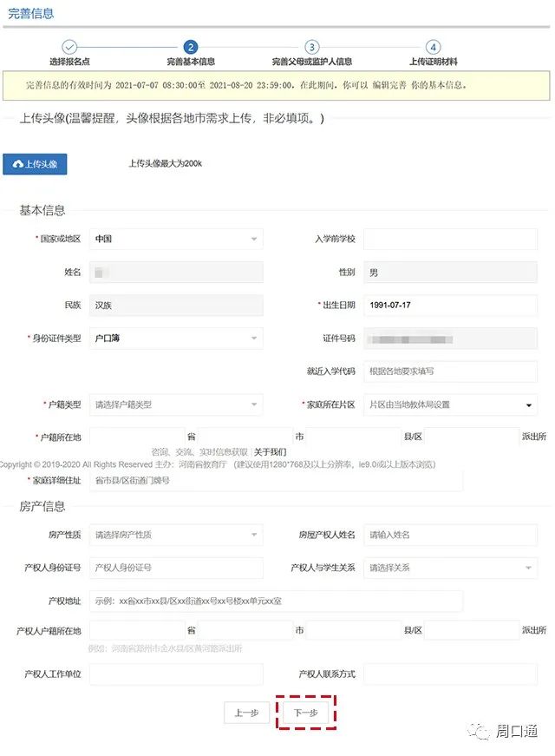555x756 pixels.
Task: Click the 出生日期 date field
Action: click(449, 306)
